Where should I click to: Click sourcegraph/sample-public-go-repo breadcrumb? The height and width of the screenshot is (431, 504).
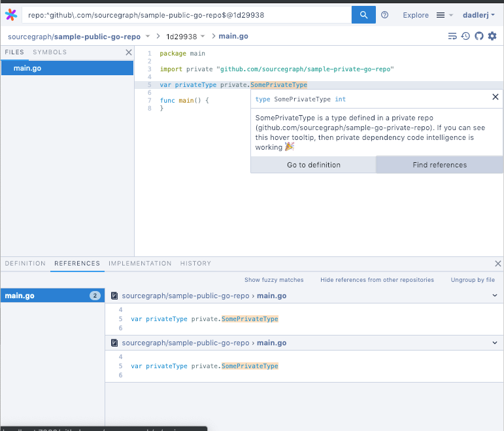point(75,37)
